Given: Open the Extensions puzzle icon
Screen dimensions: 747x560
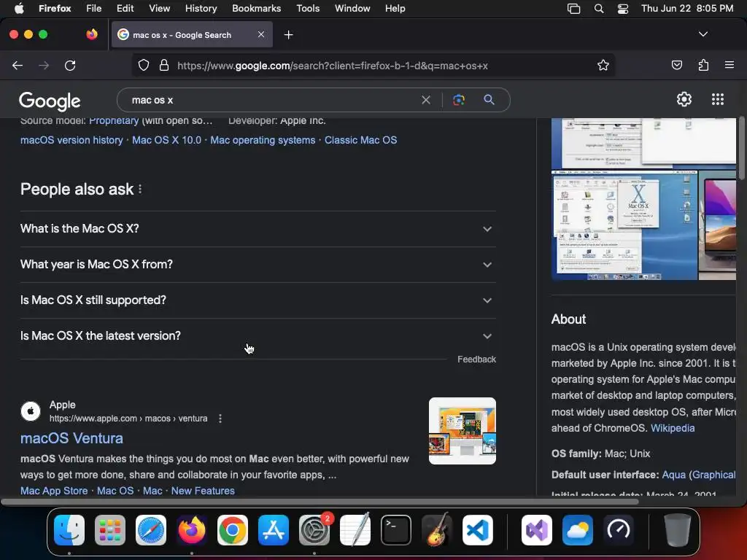Looking at the screenshot, I should (x=703, y=65).
